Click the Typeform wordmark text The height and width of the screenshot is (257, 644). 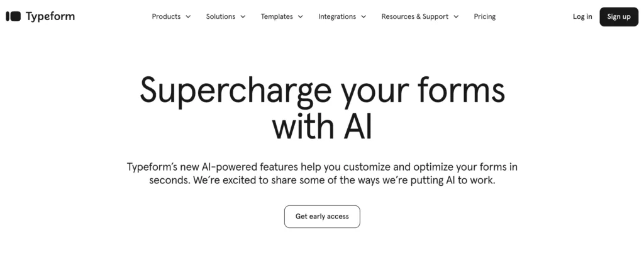tap(50, 16)
